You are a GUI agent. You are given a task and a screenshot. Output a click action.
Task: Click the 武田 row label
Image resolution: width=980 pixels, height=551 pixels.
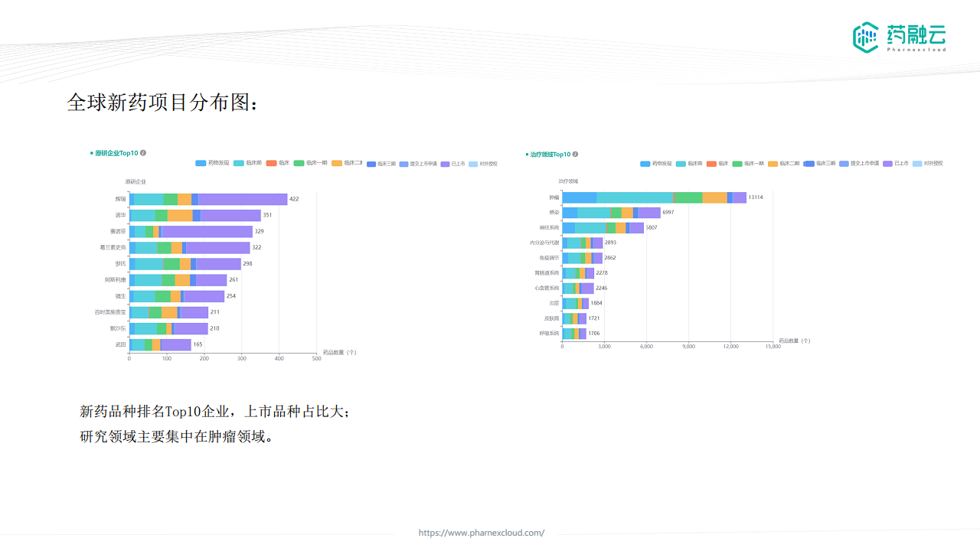coord(120,344)
